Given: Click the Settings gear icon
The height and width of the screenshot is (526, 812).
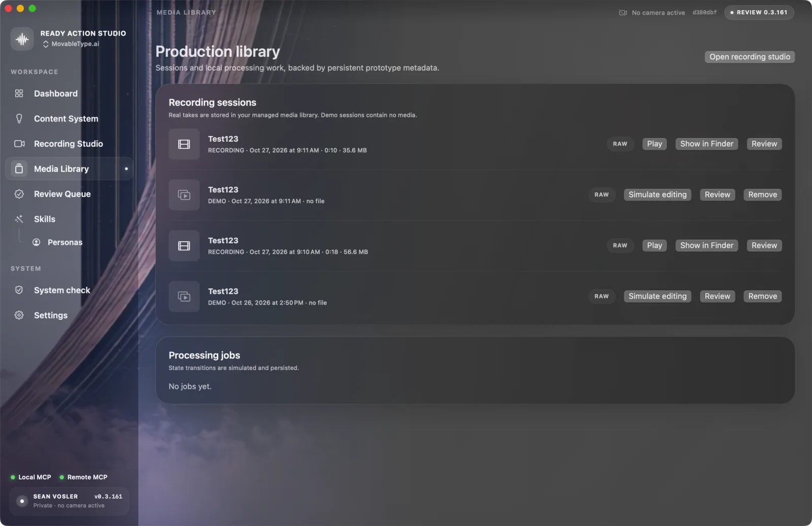Looking at the screenshot, I should click(x=19, y=315).
